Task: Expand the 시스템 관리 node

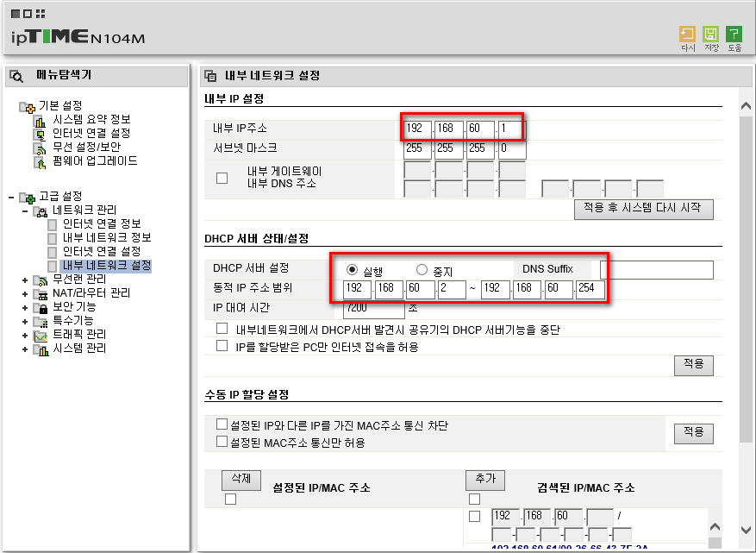Action: pos(25,349)
